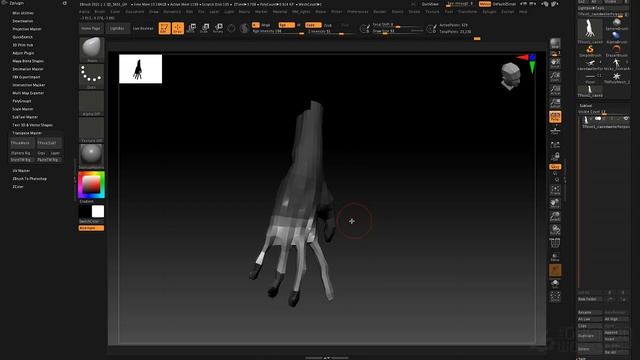Click the subtool Duplicate button
Screen dimensions: 640x360
click(x=589, y=336)
